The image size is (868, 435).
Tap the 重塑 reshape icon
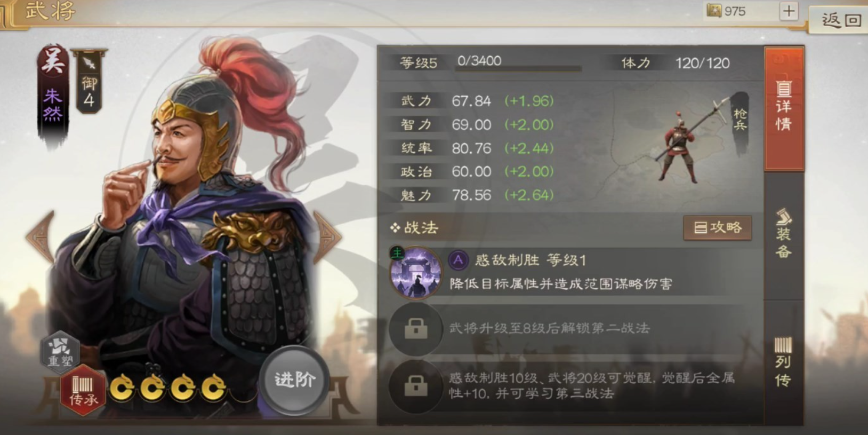point(60,351)
